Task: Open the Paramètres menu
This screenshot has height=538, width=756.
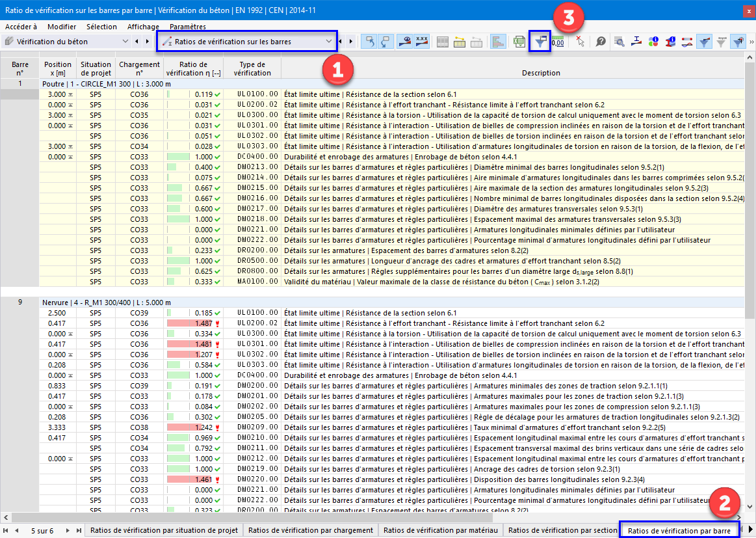Action: click(188, 27)
